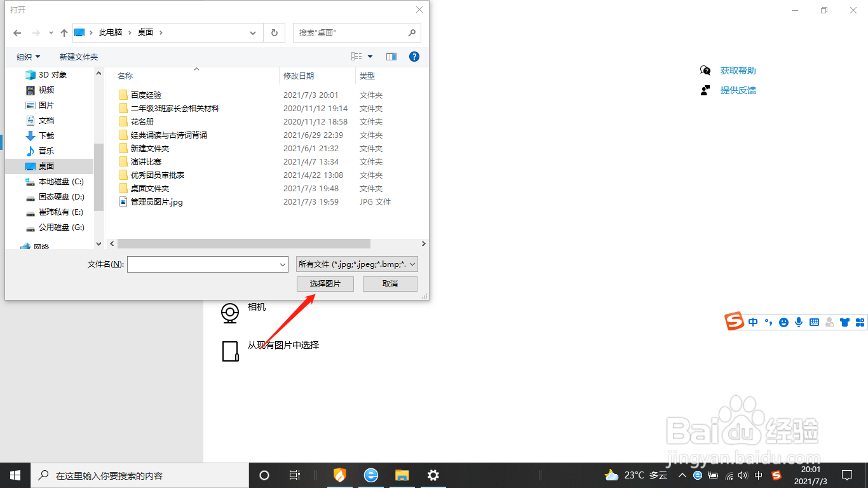Open the 获取帮助 link
This screenshot has width=868, height=488.
pos(738,71)
